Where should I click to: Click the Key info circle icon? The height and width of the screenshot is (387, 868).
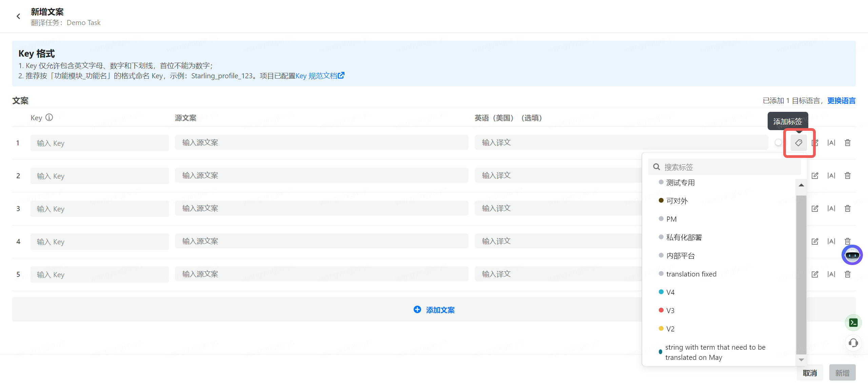49,118
